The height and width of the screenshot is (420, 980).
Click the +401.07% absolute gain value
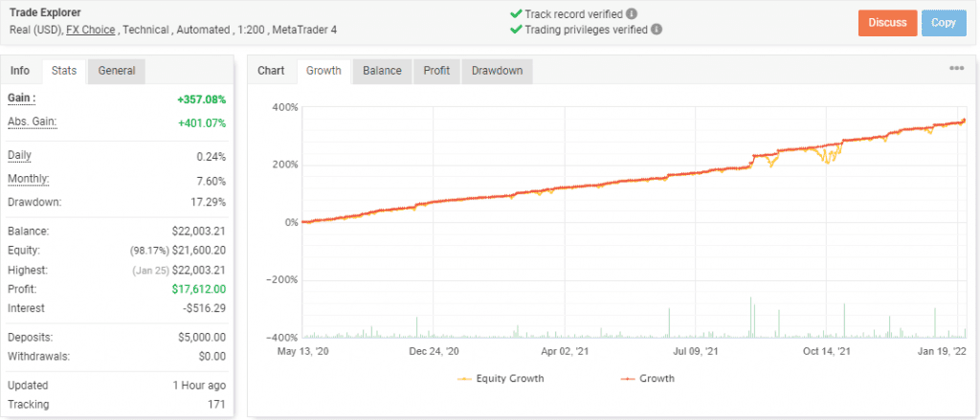pos(202,123)
